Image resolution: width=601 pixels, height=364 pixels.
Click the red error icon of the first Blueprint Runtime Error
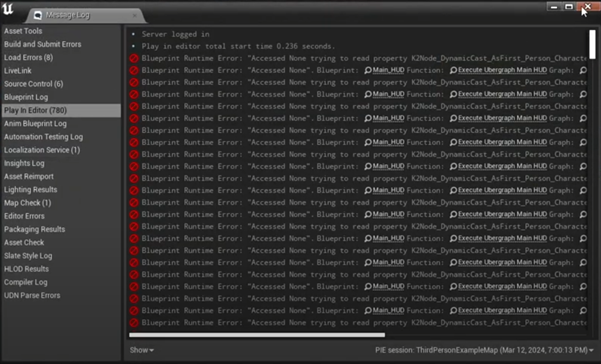134,58
